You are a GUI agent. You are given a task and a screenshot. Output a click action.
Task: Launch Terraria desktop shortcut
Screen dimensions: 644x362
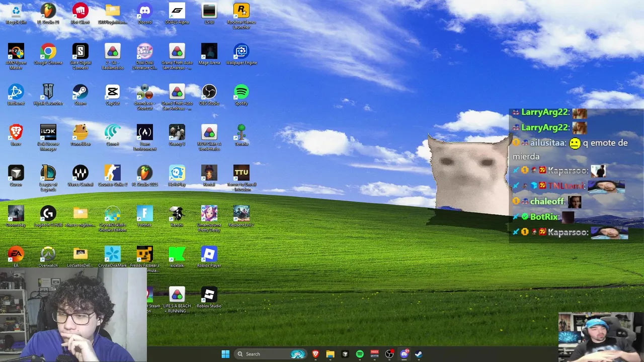242,136
